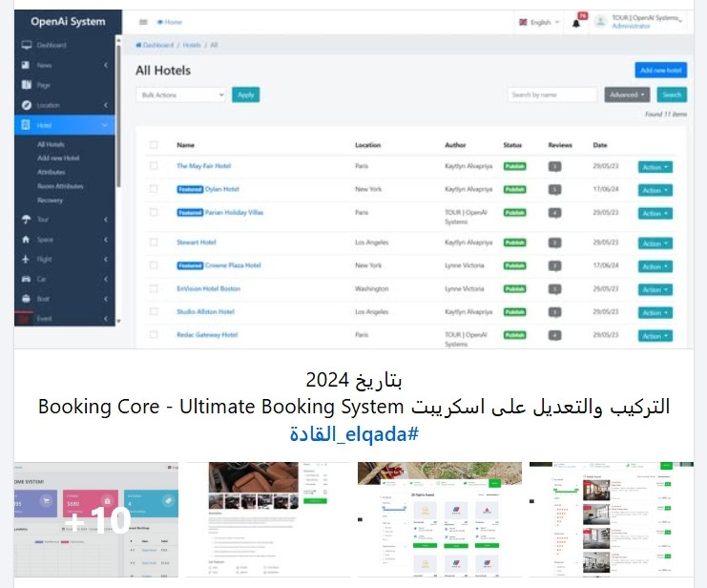Open Action dropdown for Stewart Hotel
This screenshot has height=588, width=707.
click(655, 243)
